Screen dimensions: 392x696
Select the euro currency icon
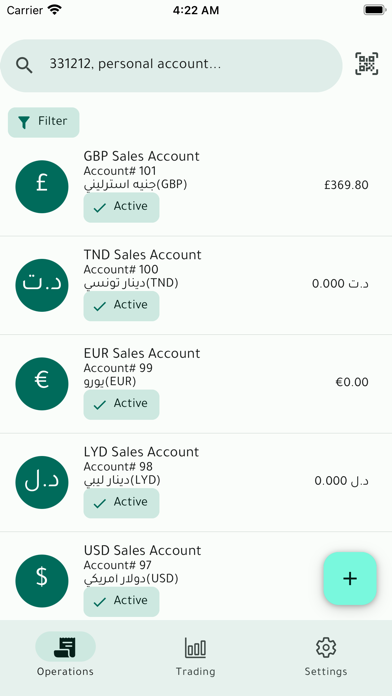click(x=42, y=384)
